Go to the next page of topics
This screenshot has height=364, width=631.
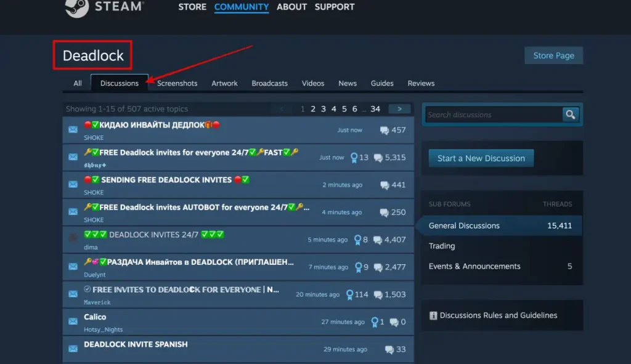point(399,109)
